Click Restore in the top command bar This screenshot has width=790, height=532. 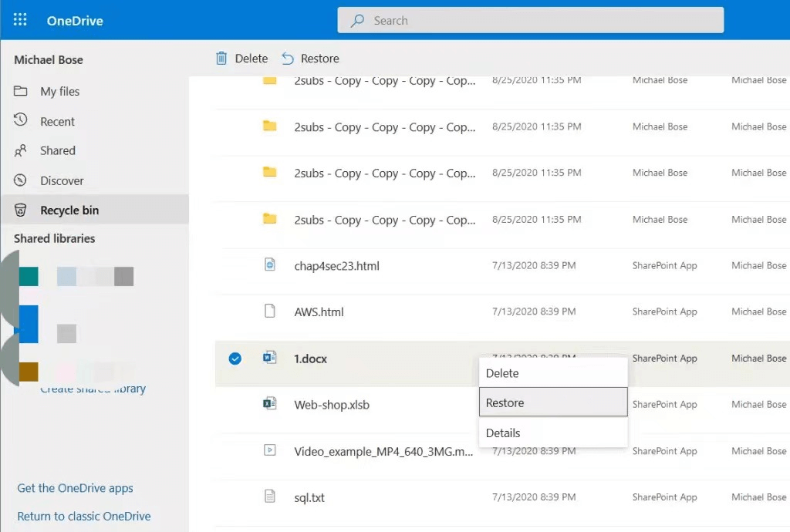click(x=310, y=59)
